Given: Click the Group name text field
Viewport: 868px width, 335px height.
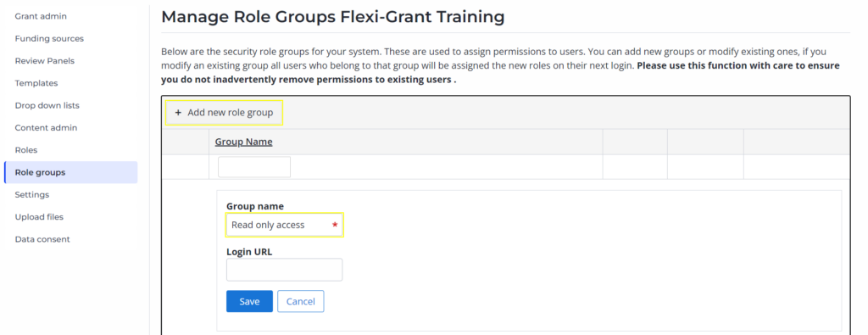Looking at the screenshot, I should point(285,225).
